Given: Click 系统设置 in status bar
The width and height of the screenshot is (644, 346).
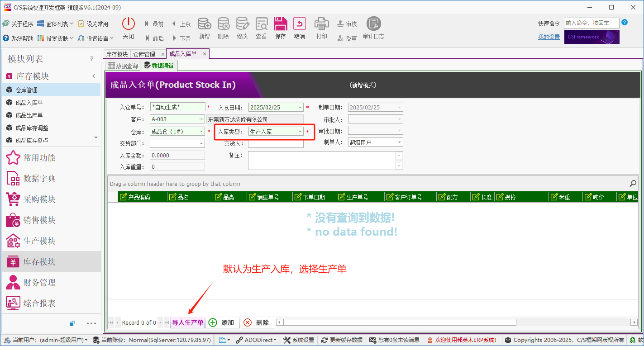Looking at the screenshot, I should [299, 340].
